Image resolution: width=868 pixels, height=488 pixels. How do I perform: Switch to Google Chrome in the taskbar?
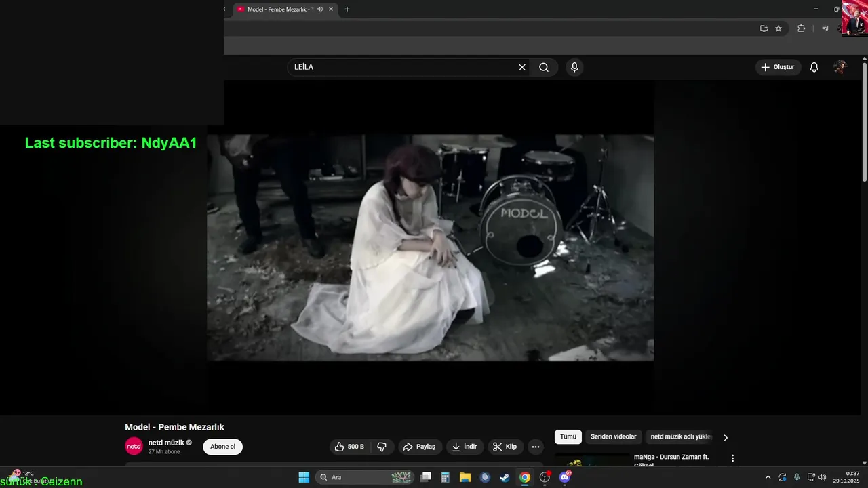(x=525, y=477)
